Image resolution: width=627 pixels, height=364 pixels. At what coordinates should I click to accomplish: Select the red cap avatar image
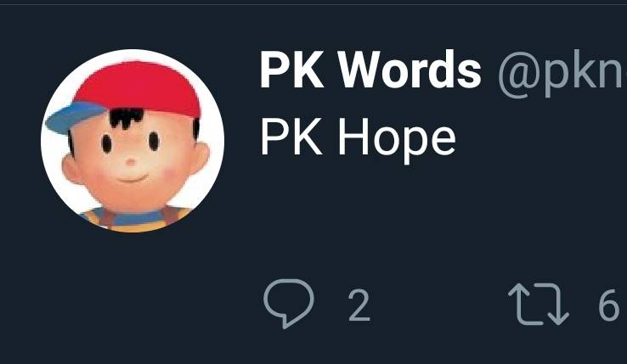[133, 141]
